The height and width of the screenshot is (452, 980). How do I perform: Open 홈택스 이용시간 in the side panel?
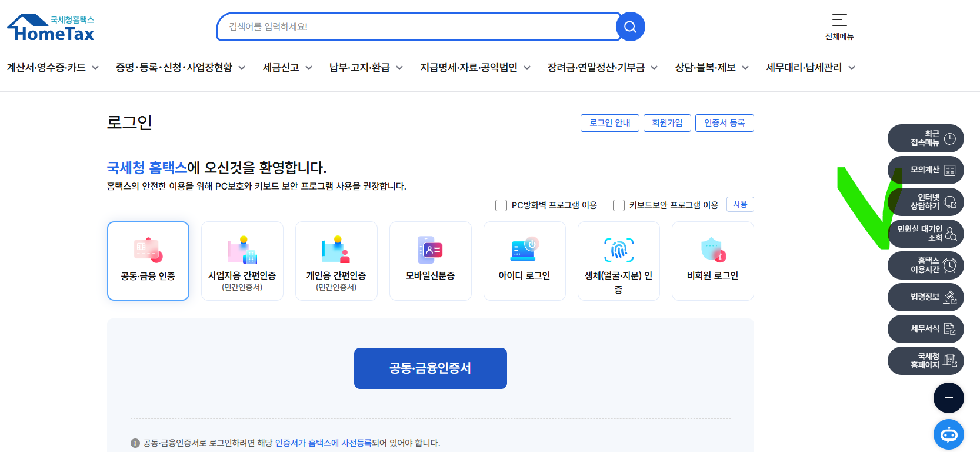[x=926, y=265]
